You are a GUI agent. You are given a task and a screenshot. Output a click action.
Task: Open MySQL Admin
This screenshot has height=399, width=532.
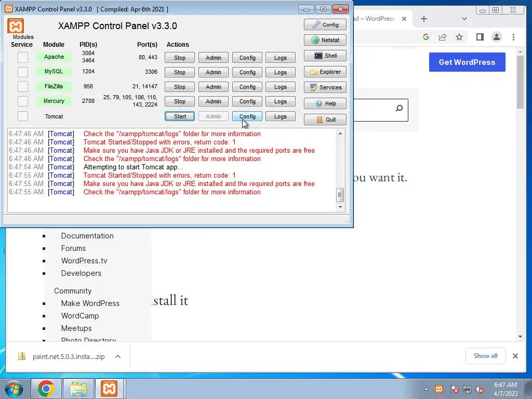click(213, 72)
